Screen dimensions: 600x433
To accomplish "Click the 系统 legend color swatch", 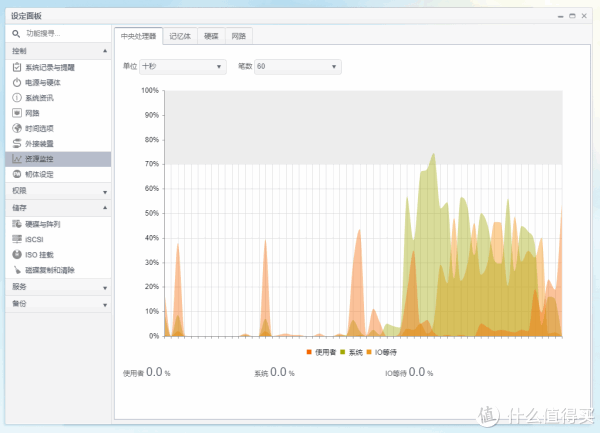I will [342, 352].
